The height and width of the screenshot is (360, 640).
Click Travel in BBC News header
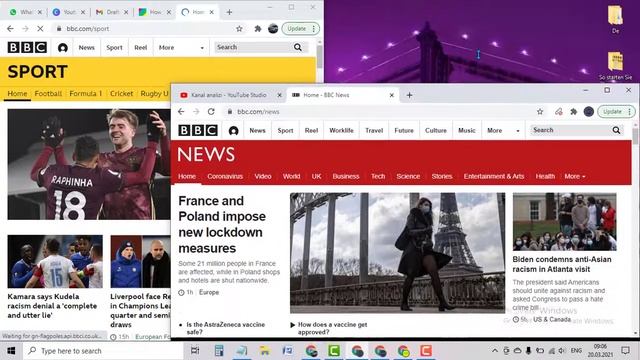pos(374,131)
